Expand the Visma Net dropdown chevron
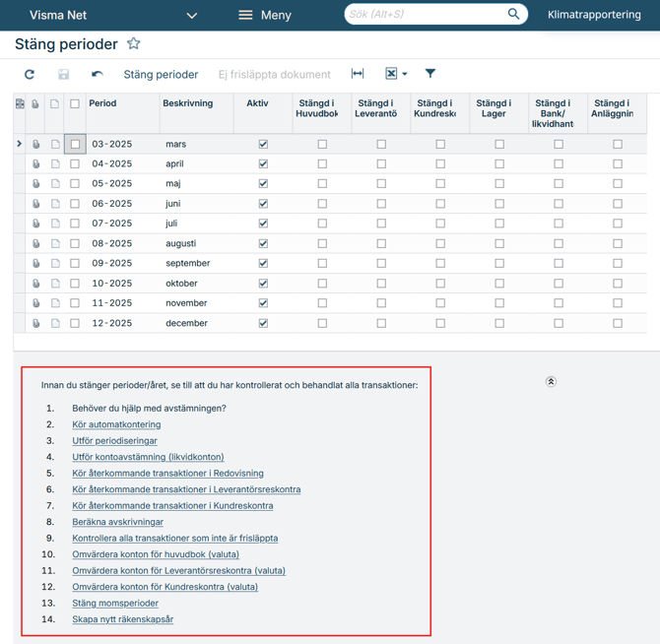The width and height of the screenshot is (660, 644). pos(192,16)
